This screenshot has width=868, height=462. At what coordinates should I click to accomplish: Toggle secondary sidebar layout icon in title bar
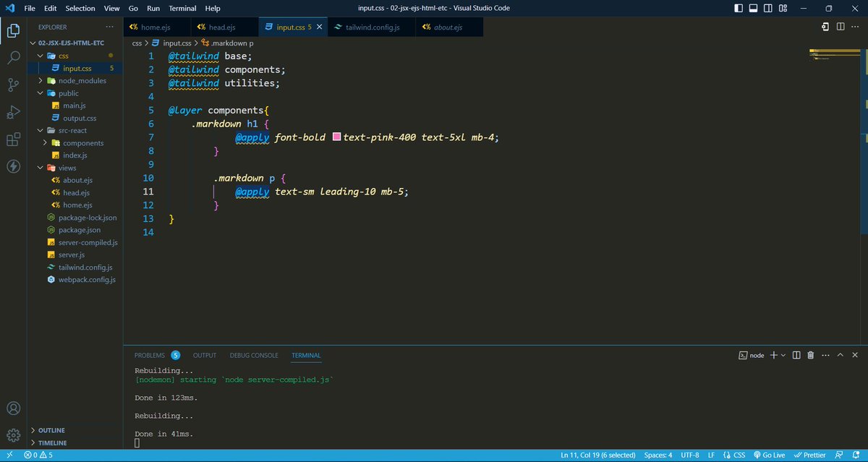(x=767, y=9)
